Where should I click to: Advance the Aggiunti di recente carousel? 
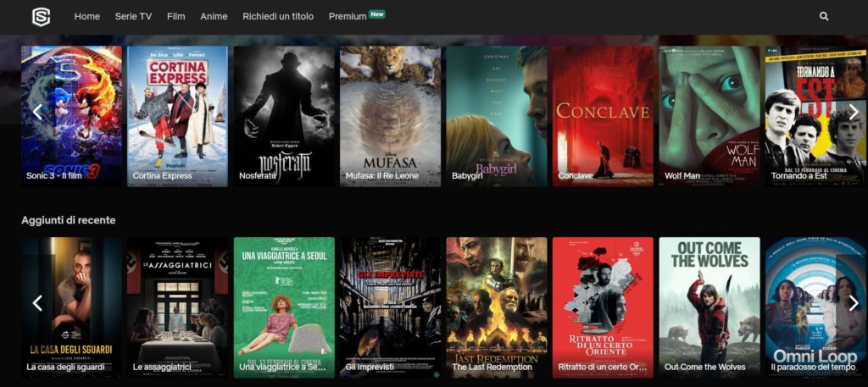coord(854,303)
